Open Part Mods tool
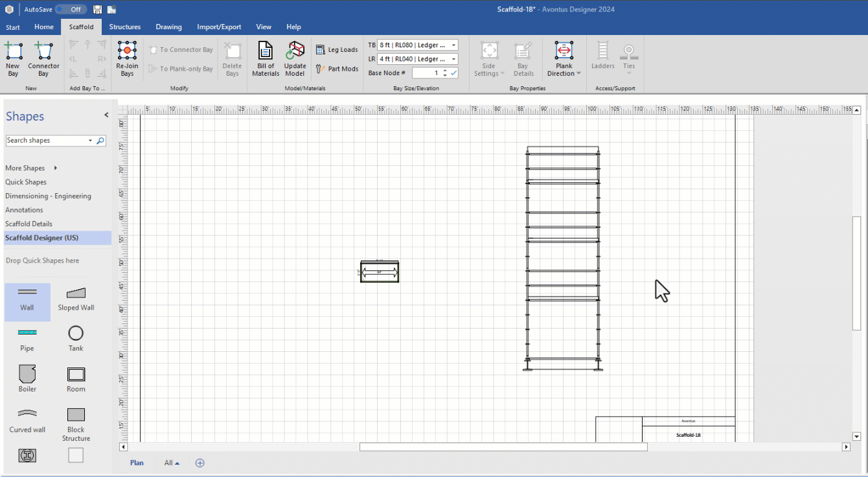 (337, 69)
